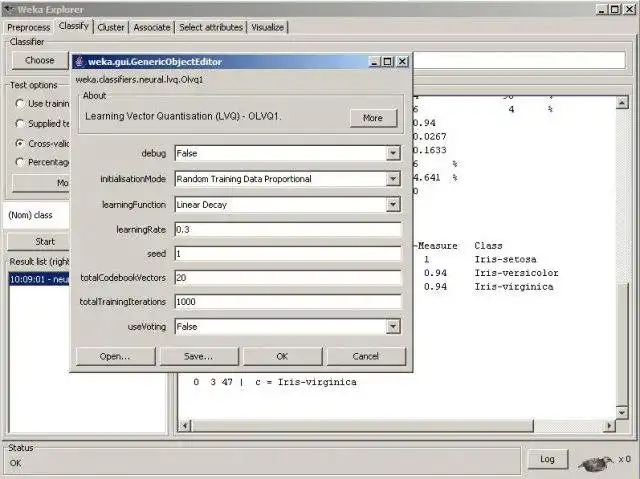This screenshot has width=640, height=479.
Task: Click the output vertical scrollbar up arrow
Action: pyautogui.click(x=622, y=102)
